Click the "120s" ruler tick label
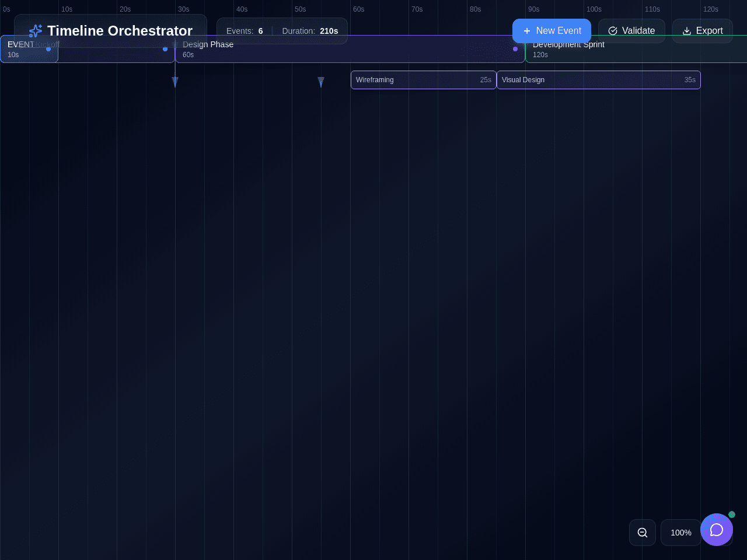Image resolution: width=747 pixels, height=560 pixels. (711, 9)
